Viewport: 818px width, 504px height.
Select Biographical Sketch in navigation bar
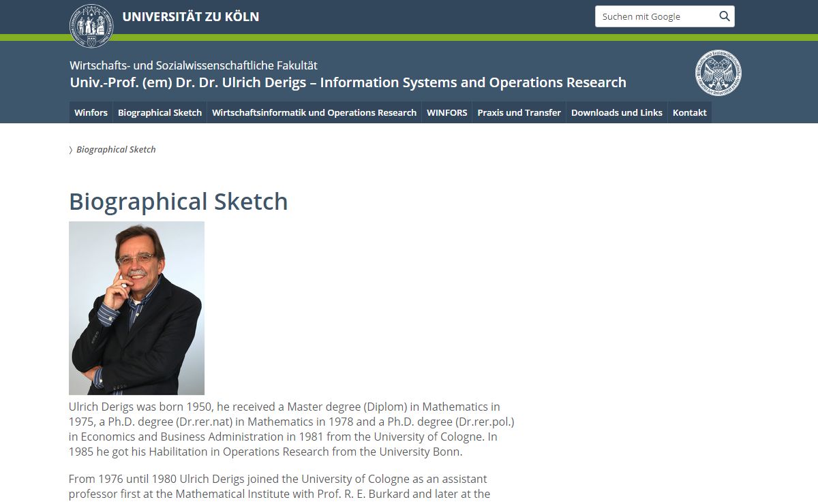pos(160,112)
